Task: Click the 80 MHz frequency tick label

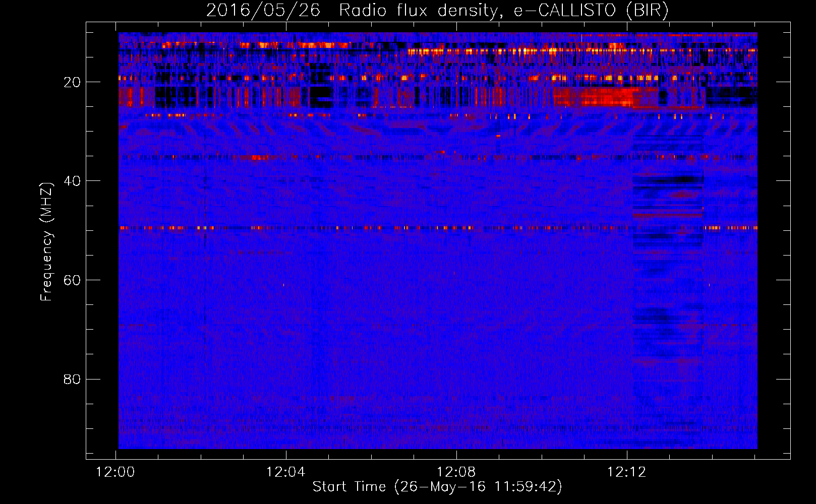Action: click(x=72, y=379)
